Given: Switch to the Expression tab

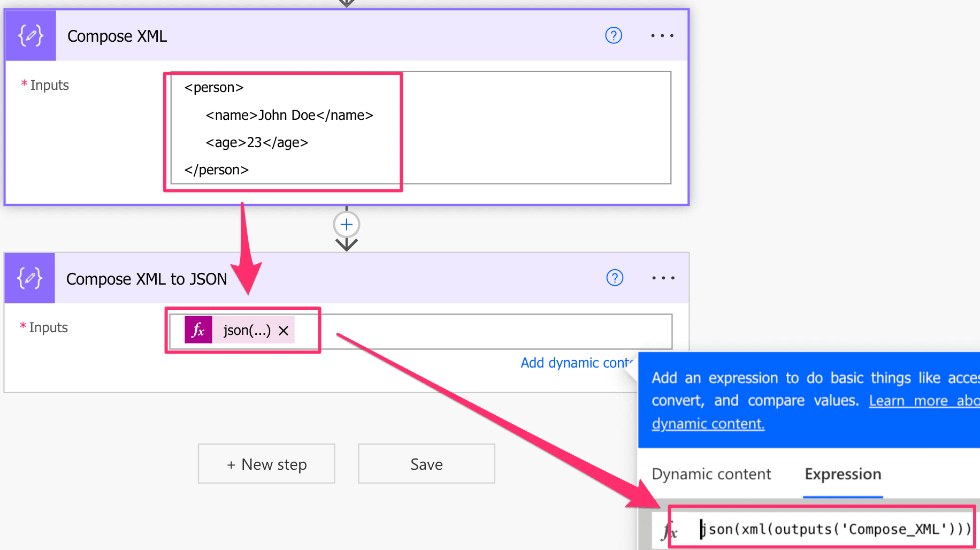Looking at the screenshot, I should click(x=843, y=474).
